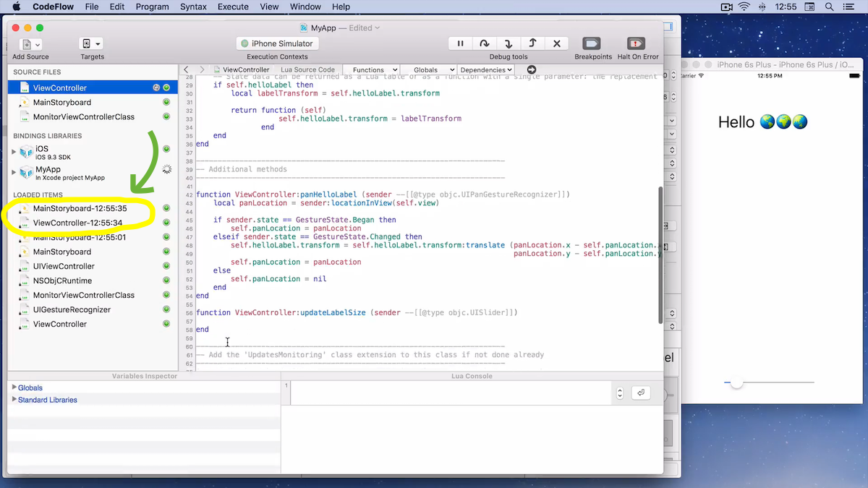Click the Wi-Fi icon in menu bar
This screenshot has width=868, height=488.
(744, 7)
